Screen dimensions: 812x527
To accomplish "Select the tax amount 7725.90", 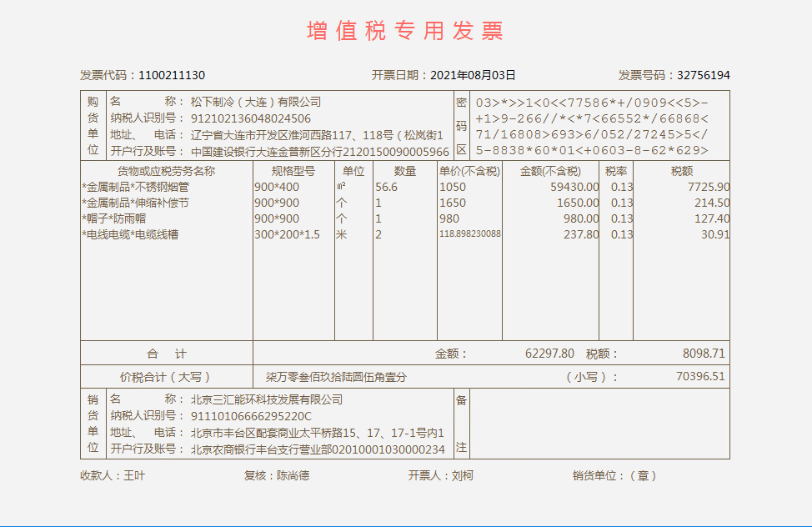I will [x=709, y=187].
